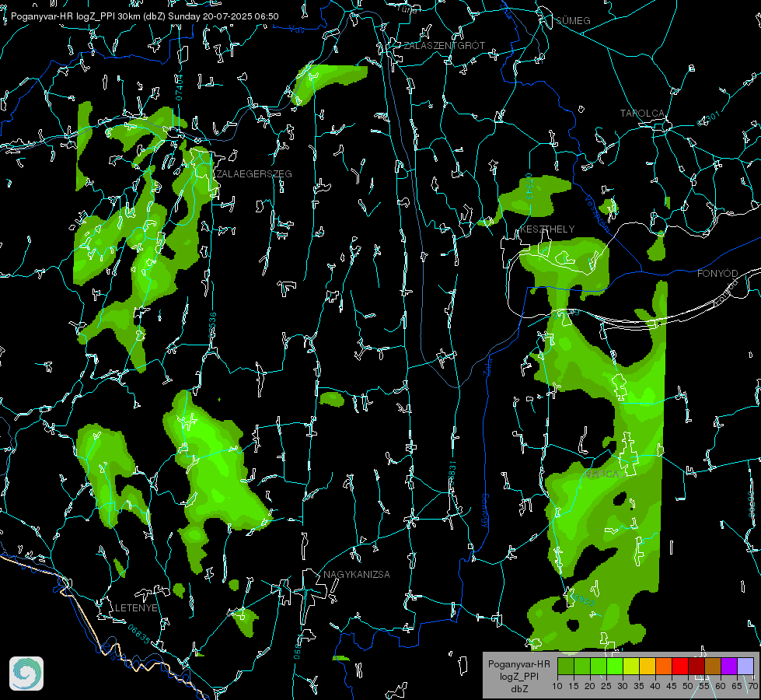Select the 30-35 dBZ yellow-green legend swatch

[x=631, y=666]
